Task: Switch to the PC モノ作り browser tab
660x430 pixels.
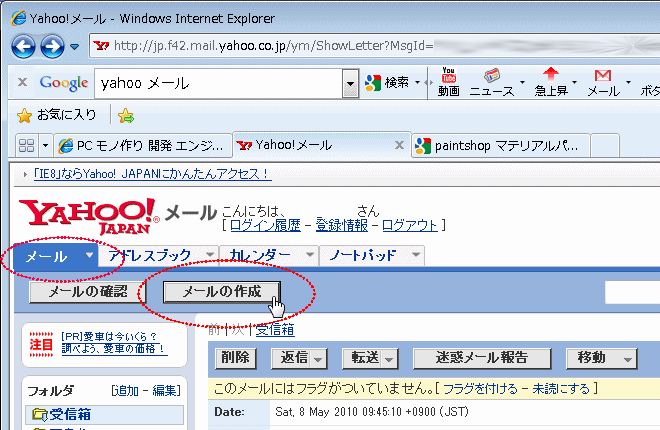Action: pos(141,145)
